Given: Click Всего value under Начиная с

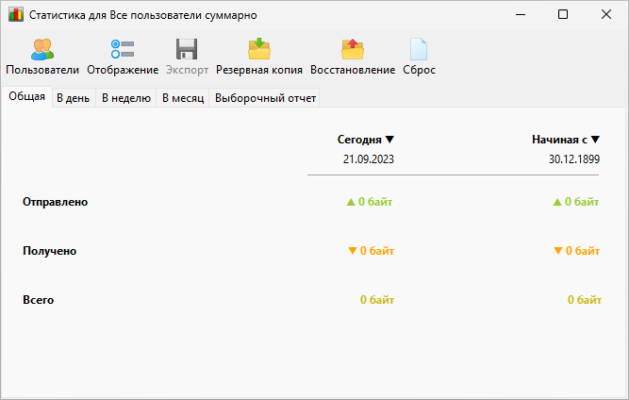Looking at the screenshot, I should pyautogui.click(x=584, y=300).
